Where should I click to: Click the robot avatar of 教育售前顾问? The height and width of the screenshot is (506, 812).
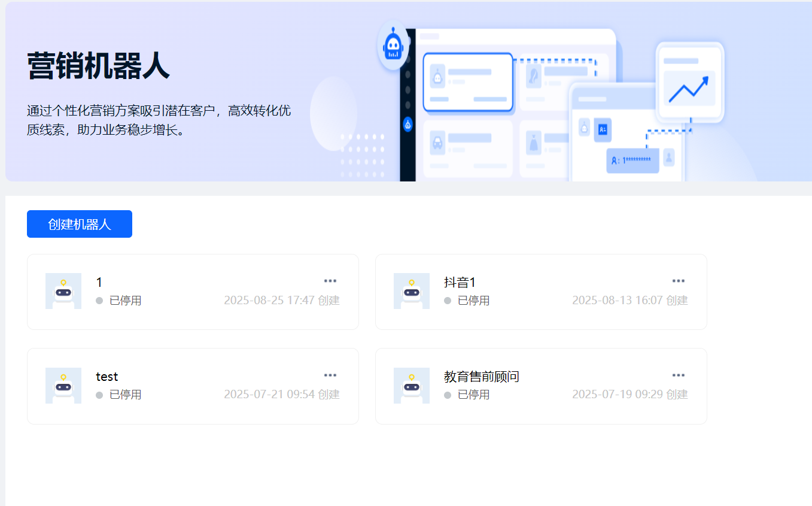pyautogui.click(x=412, y=386)
